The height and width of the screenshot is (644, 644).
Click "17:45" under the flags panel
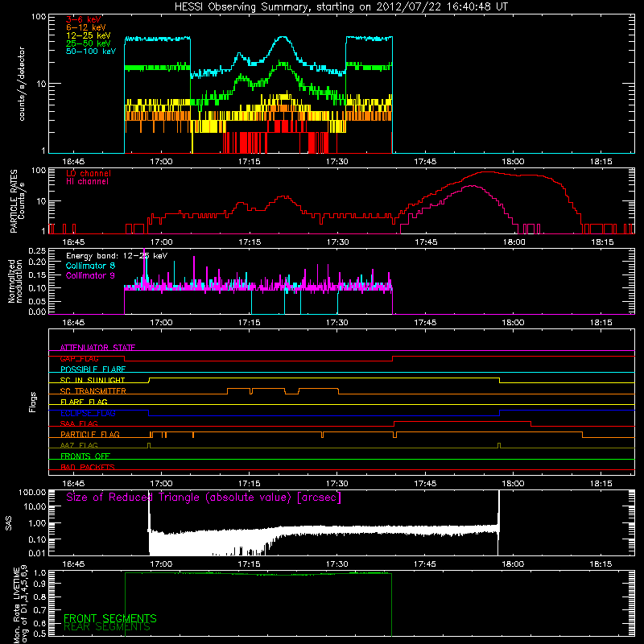425,484
